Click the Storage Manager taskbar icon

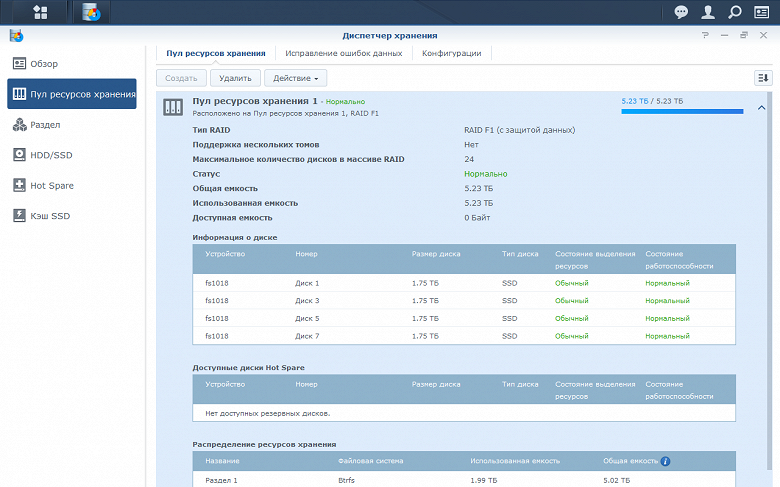(91, 12)
